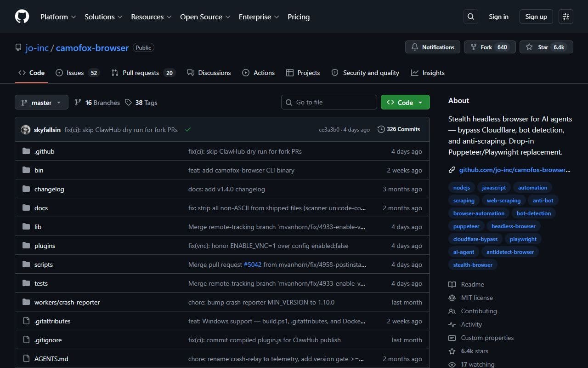Click the file icon beside .gitignore
Viewport: 588px width, 368px height.
[26, 340]
